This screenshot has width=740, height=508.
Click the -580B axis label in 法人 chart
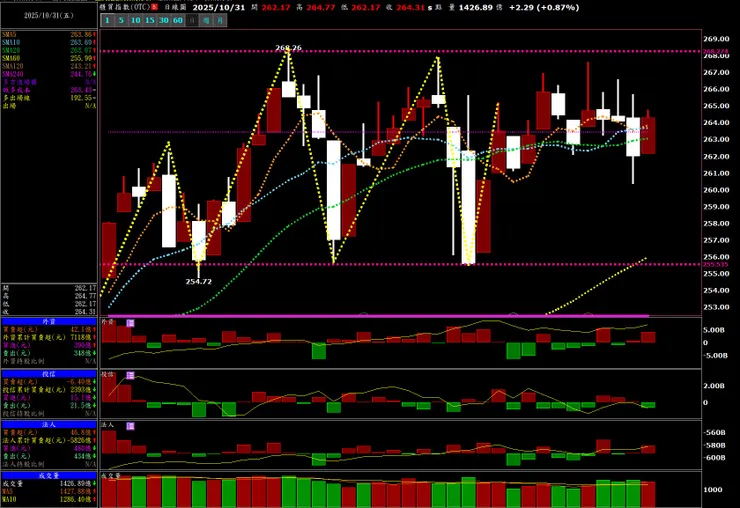pyautogui.click(x=715, y=445)
